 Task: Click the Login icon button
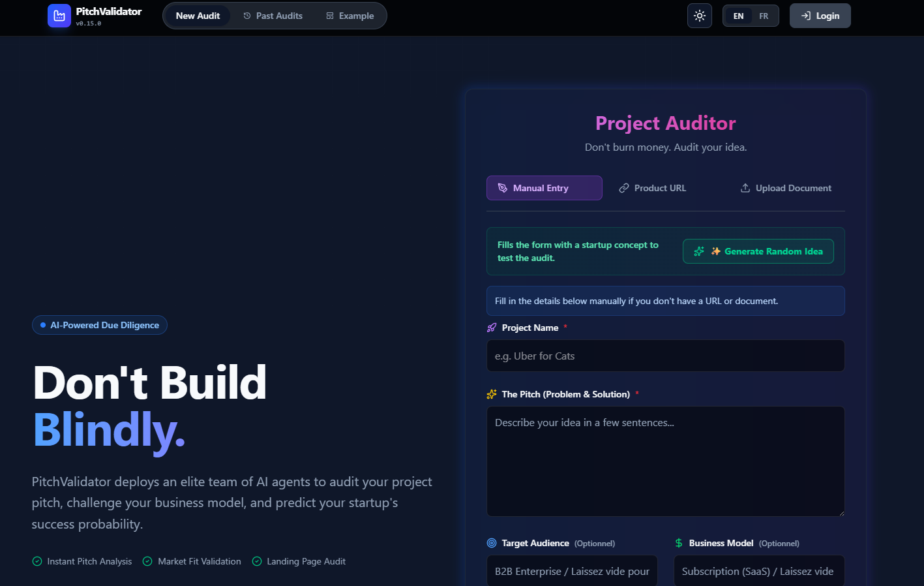click(x=806, y=15)
